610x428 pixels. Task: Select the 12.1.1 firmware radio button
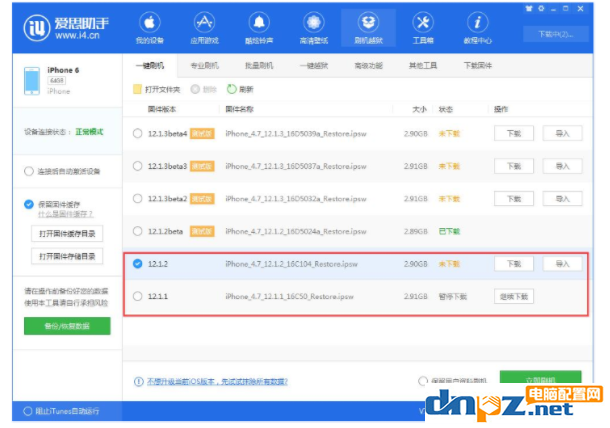coord(137,296)
